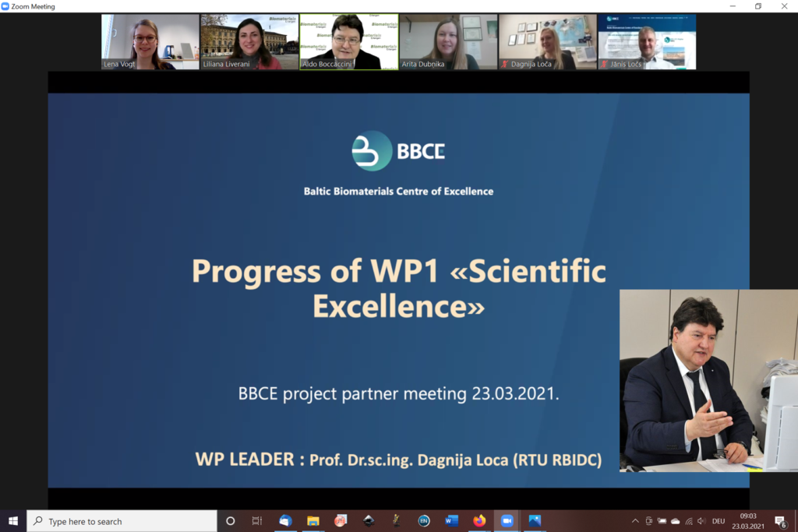
Task: Switch DEU keyboard language indicator
Action: point(719,521)
